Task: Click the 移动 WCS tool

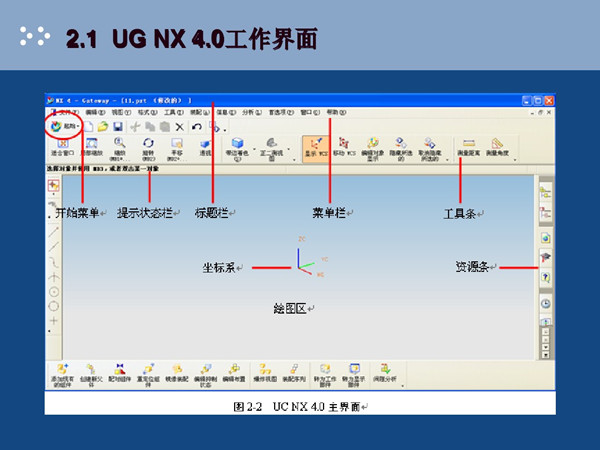Action: (344, 148)
